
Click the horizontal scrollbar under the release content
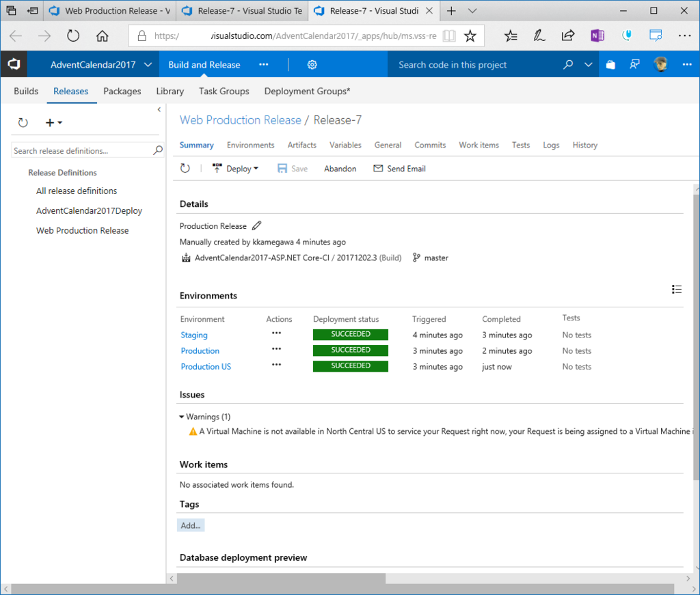tap(281, 579)
